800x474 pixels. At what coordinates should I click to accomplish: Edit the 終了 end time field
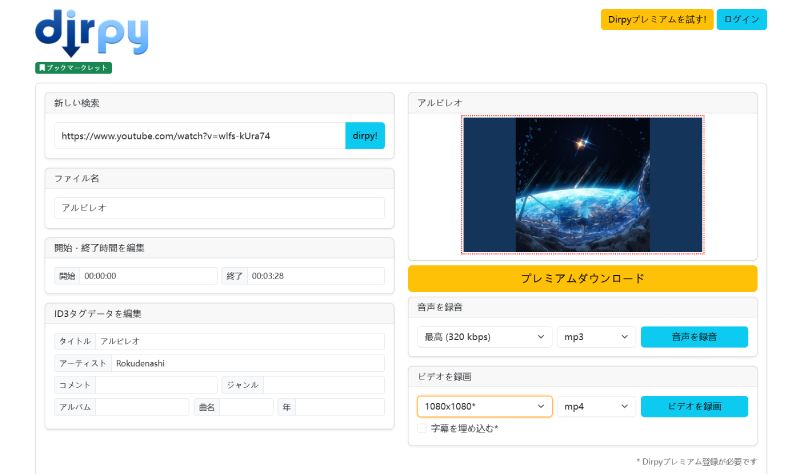coord(316,276)
